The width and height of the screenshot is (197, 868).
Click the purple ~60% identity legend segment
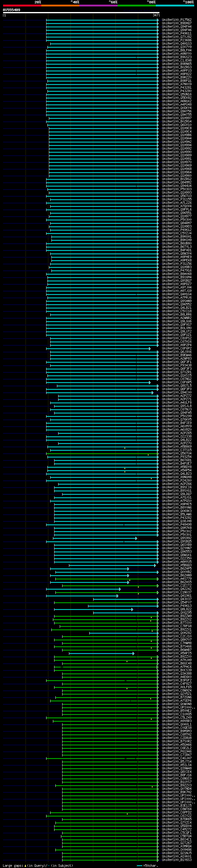(98, 6)
